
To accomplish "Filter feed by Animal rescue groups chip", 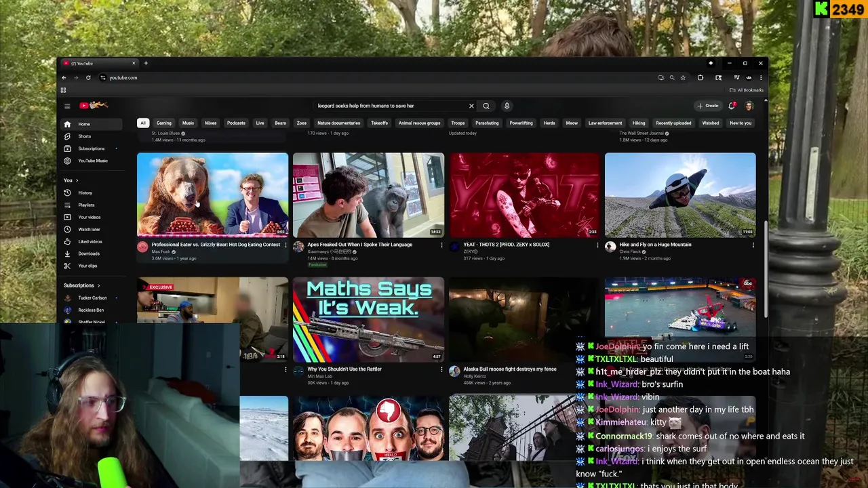I will click(419, 123).
